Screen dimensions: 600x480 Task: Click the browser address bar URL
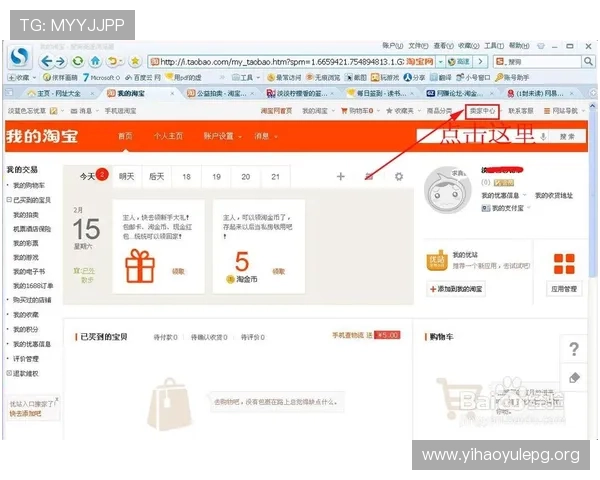click(x=282, y=62)
